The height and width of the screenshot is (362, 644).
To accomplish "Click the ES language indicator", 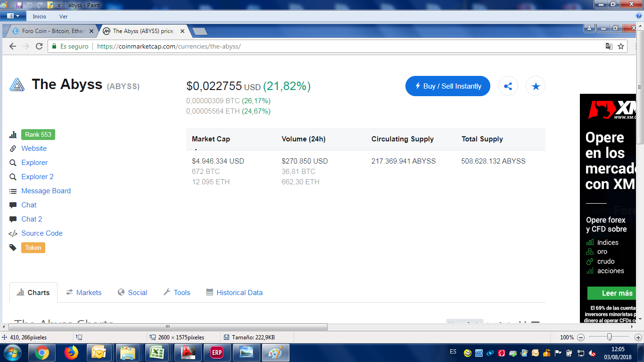I will tap(453, 352).
